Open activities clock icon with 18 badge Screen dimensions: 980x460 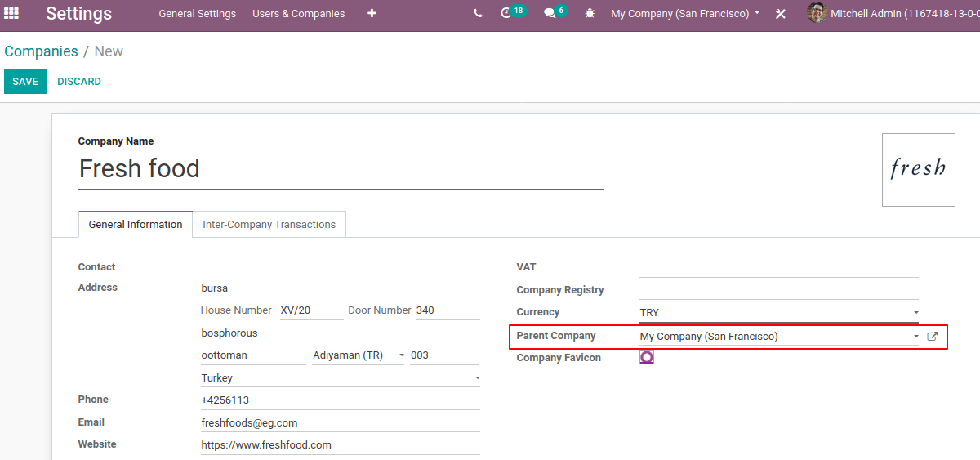pyautogui.click(x=513, y=12)
